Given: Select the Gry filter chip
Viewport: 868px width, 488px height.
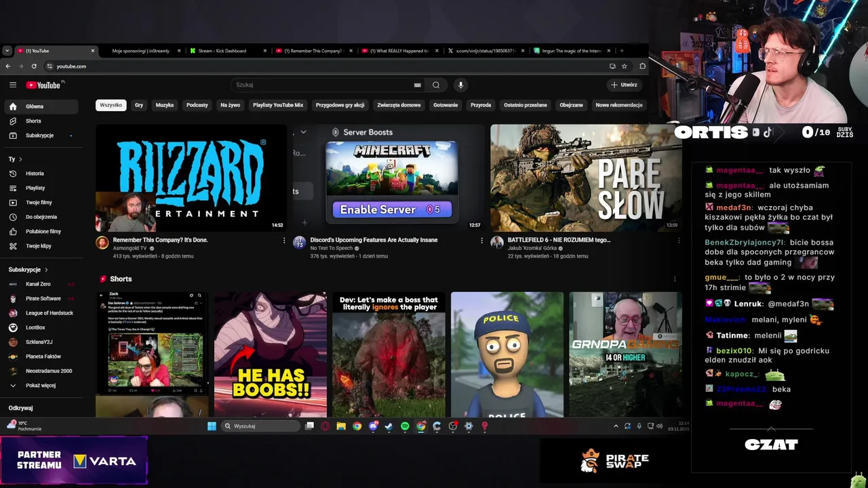Looking at the screenshot, I should pyautogui.click(x=139, y=105).
